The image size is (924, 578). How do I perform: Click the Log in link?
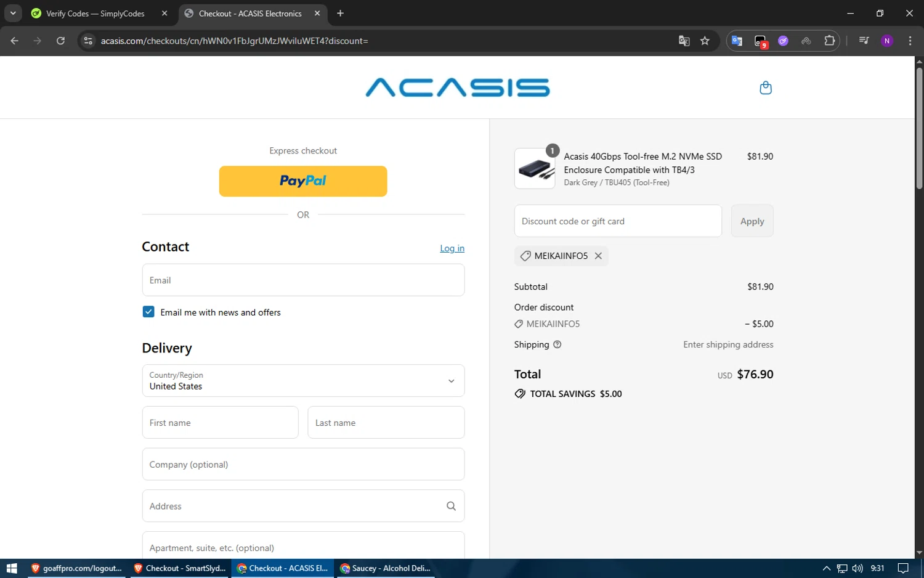pos(452,248)
